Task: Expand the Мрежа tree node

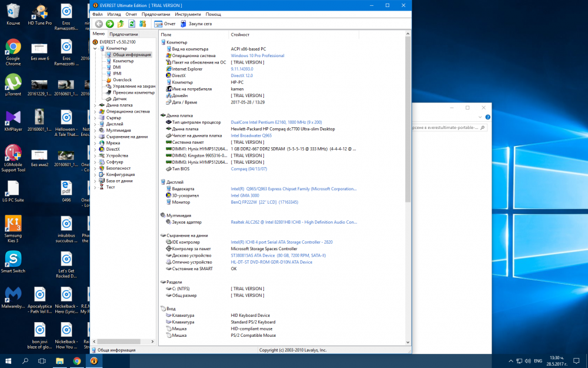Action: (x=95, y=143)
